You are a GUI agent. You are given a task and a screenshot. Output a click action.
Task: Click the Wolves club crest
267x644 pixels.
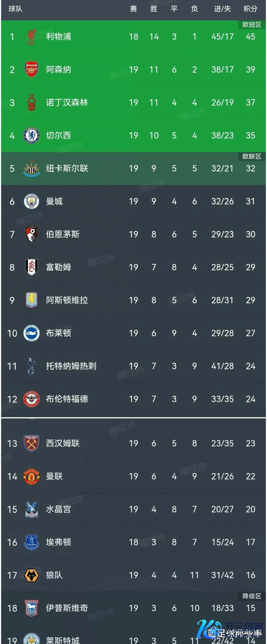[x=32, y=575]
